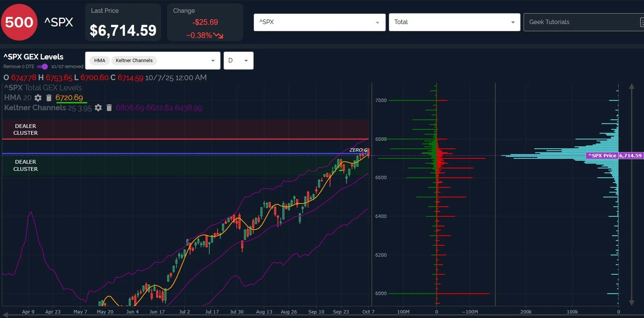
Task: Click the ^SPX Total GEX Levels chart legend
Action: point(43,88)
